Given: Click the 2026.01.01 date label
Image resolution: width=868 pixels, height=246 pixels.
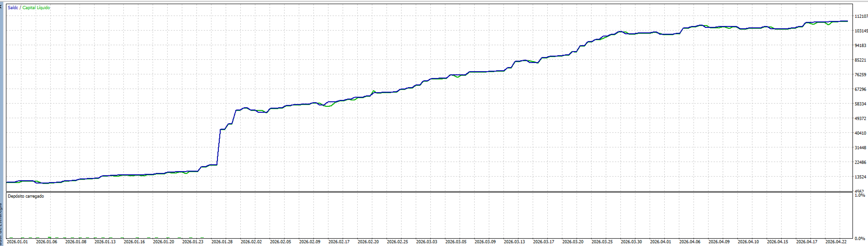Looking at the screenshot, I should (17, 242).
